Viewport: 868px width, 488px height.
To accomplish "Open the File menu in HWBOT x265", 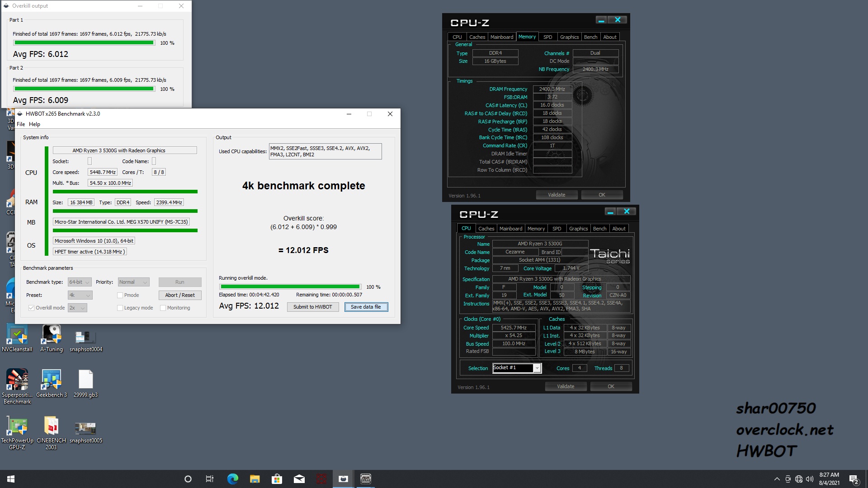I will [21, 124].
